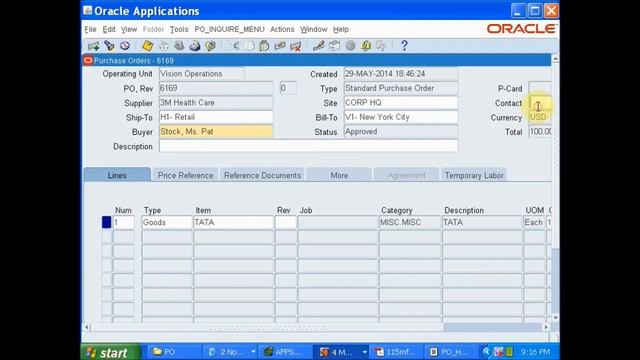Click the yellow Save toolbar icon
This screenshot has width=640, height=360.
tap(147, 46)
